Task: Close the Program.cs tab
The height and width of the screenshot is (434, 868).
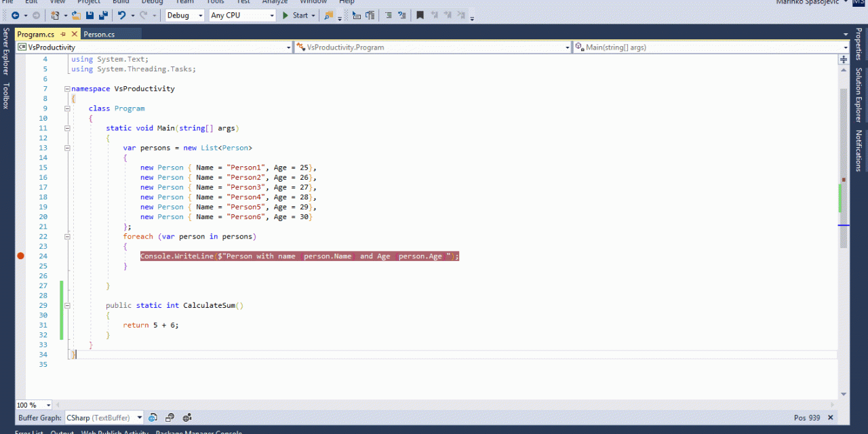Action: tap(73, 34)
